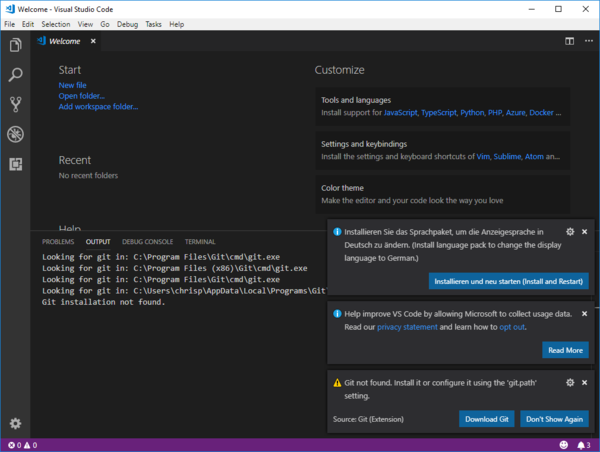Click the notifications bell in status bar
The image size is (600, 452).
(579, 444)
